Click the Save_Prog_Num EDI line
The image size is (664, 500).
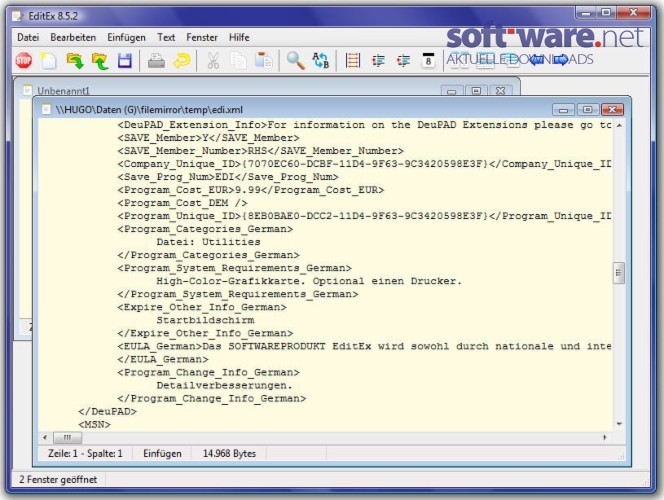point(228,177)
